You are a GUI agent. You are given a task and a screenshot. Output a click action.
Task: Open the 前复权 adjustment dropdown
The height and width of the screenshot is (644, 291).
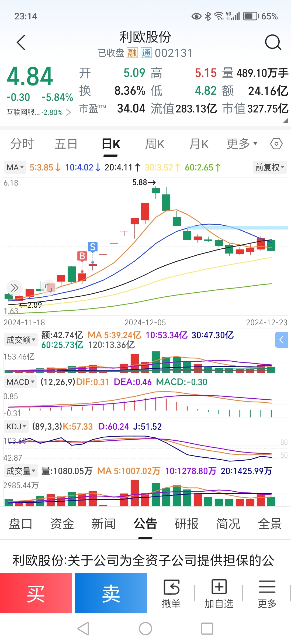click(x=270, y=167)
